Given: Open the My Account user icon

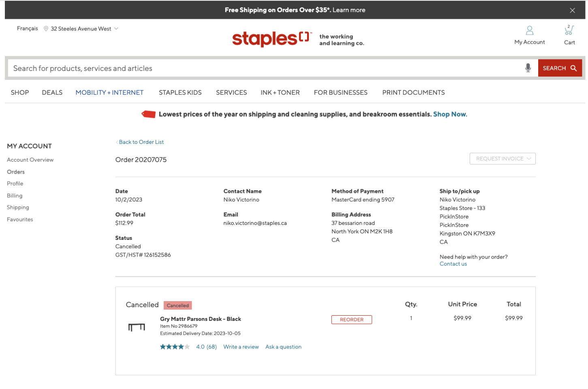Looking at the screenshot, I should [529, 31].
